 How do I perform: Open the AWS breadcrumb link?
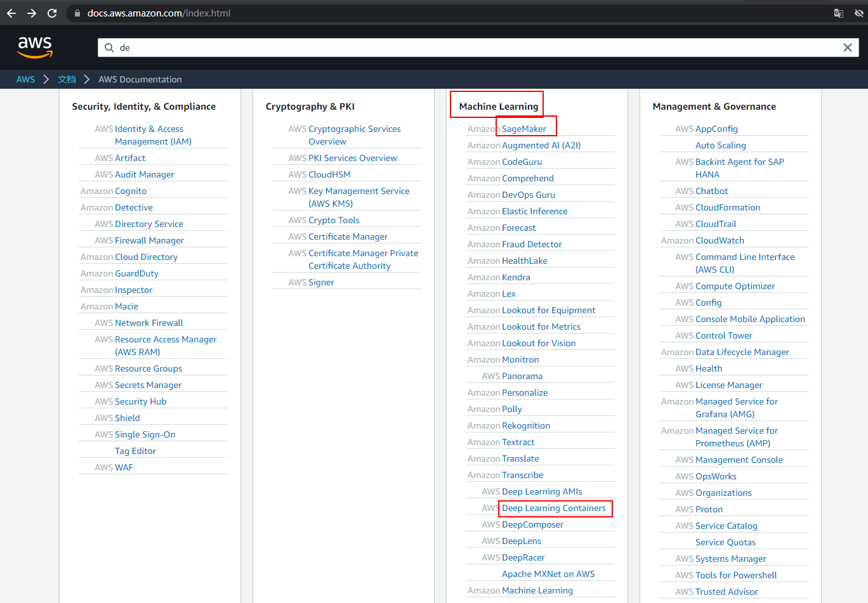click(26, 79)
